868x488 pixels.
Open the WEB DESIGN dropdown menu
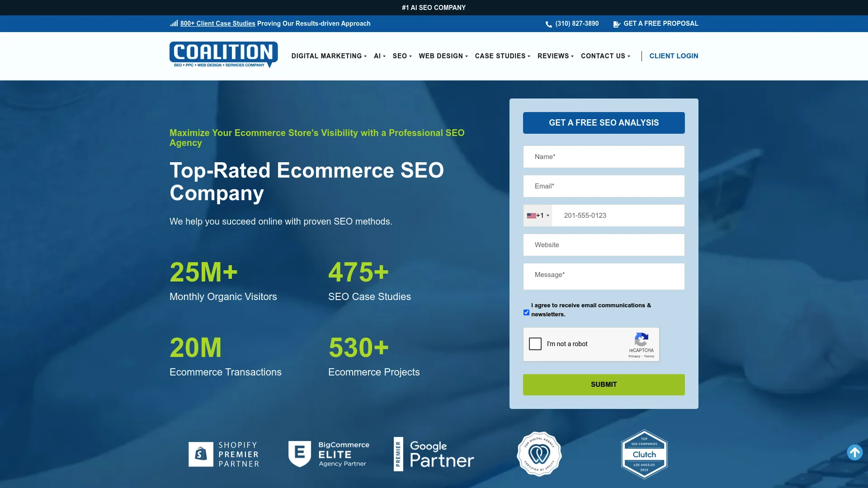pos(442,56)
